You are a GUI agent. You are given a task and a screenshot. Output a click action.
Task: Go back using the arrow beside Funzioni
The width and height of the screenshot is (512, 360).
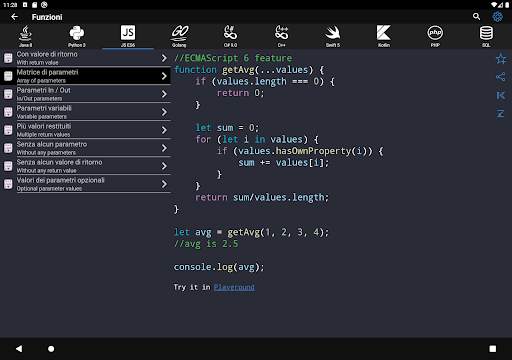(x=14, y=17)
